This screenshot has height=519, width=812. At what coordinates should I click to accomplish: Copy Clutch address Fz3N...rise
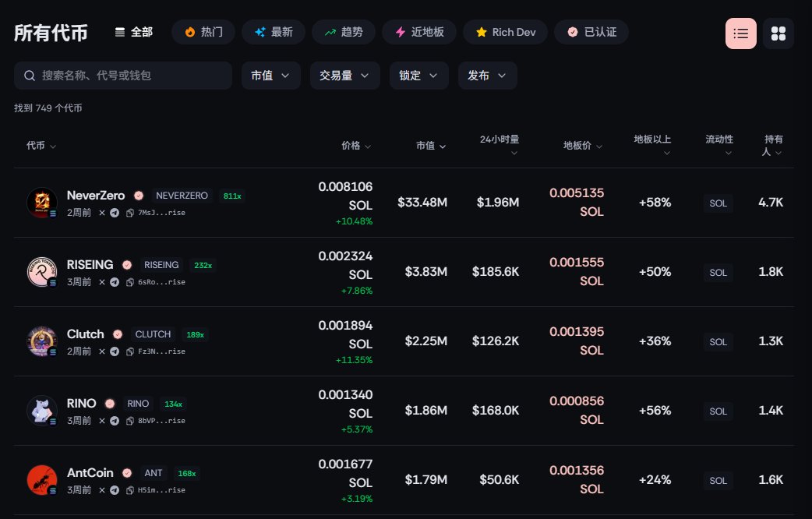tap(156, 351)
